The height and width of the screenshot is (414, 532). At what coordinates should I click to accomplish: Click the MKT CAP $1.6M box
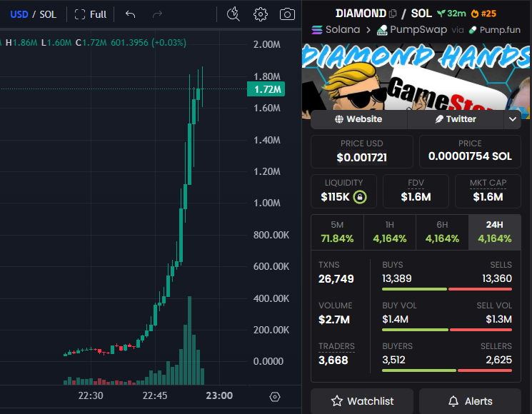pyautogui.click(x=488, y=191)
